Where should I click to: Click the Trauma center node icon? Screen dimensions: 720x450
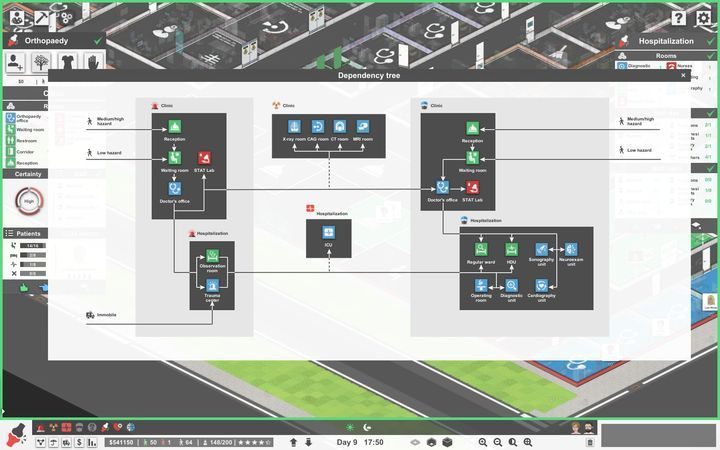212,286
